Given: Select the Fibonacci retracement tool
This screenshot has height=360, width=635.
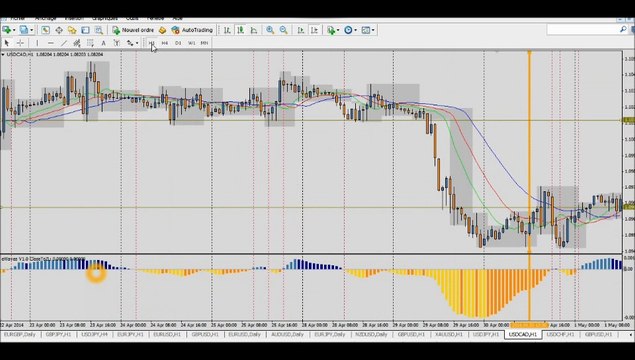Looking at the screenshot, I should [90, 43].
